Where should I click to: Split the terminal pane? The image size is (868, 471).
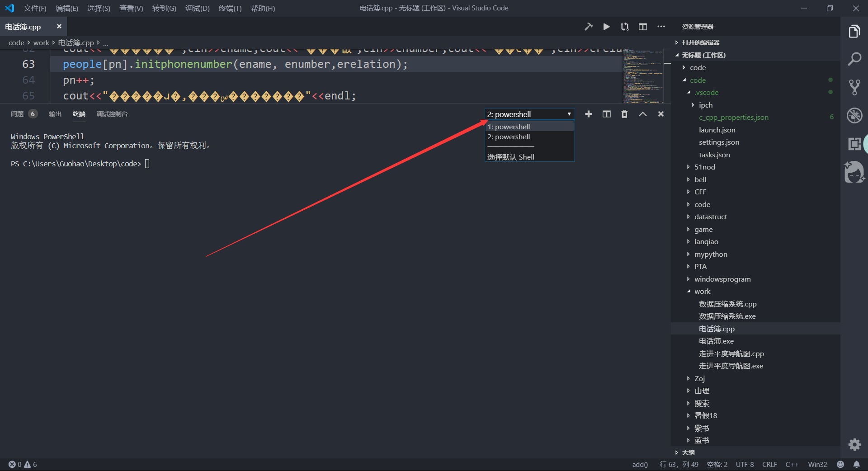[x=606, y=114]
